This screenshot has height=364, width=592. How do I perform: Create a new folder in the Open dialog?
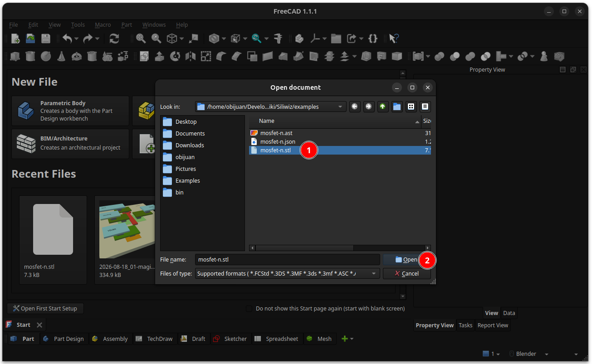[x=397, y=107]
